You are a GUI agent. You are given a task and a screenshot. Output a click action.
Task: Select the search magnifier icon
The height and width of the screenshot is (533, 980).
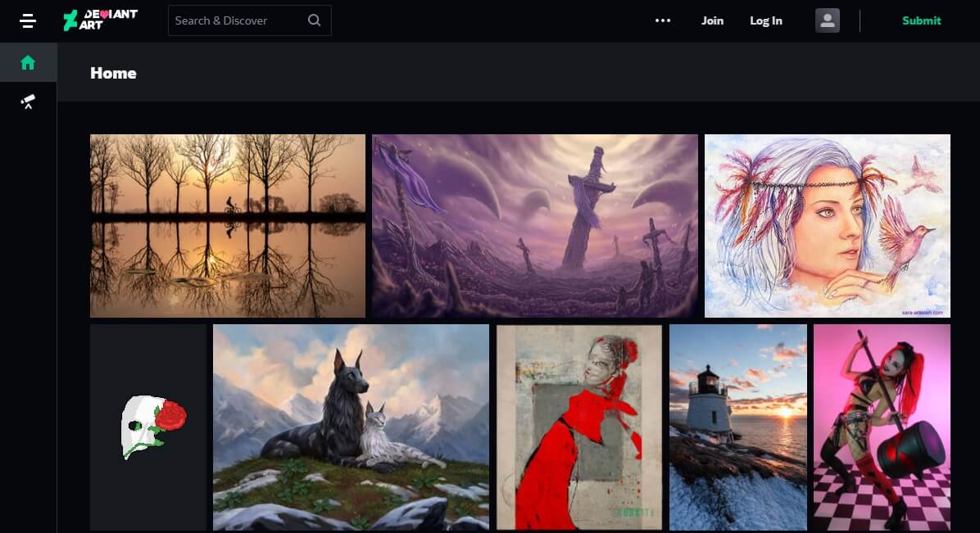pyautogui.click(x=314, y=20)
